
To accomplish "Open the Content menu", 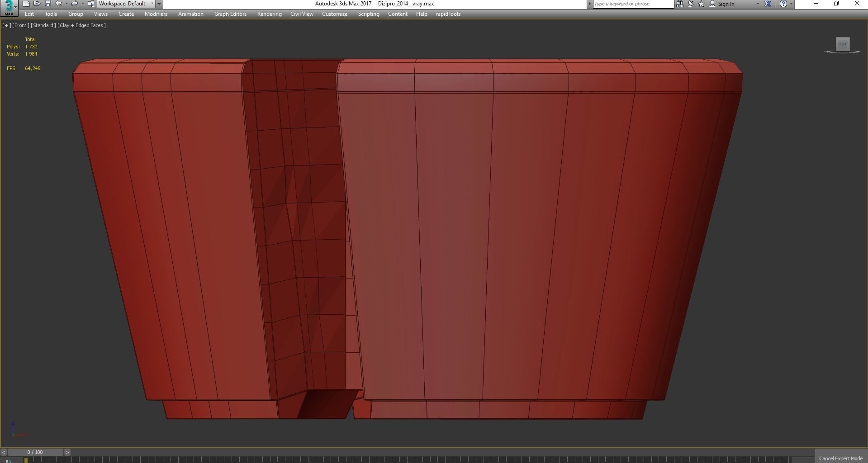I will coord(398,14).
